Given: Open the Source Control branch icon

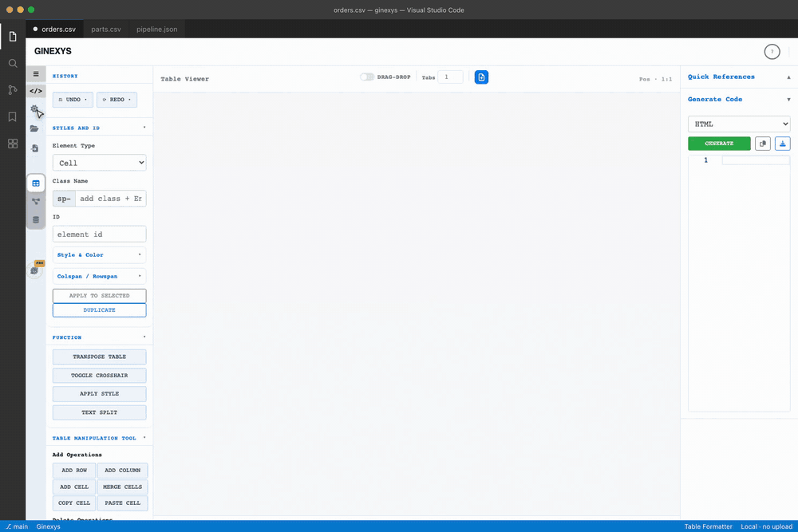Looking at the screenshot, I should click(13, 90).
